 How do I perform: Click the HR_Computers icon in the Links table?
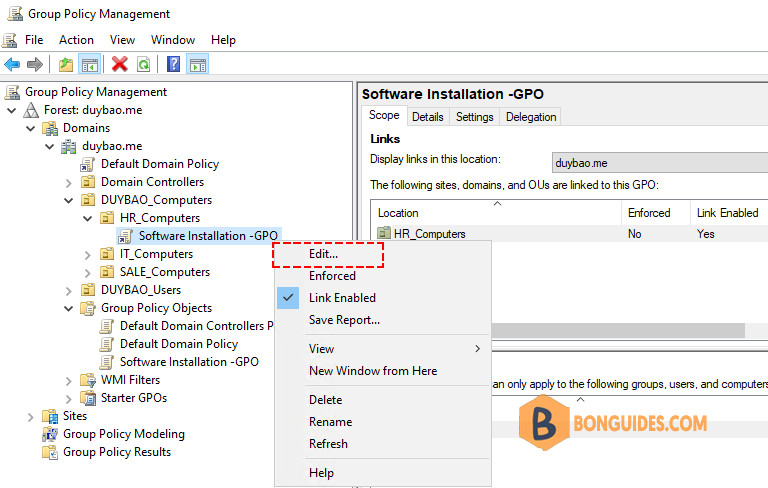click(384, 233)
